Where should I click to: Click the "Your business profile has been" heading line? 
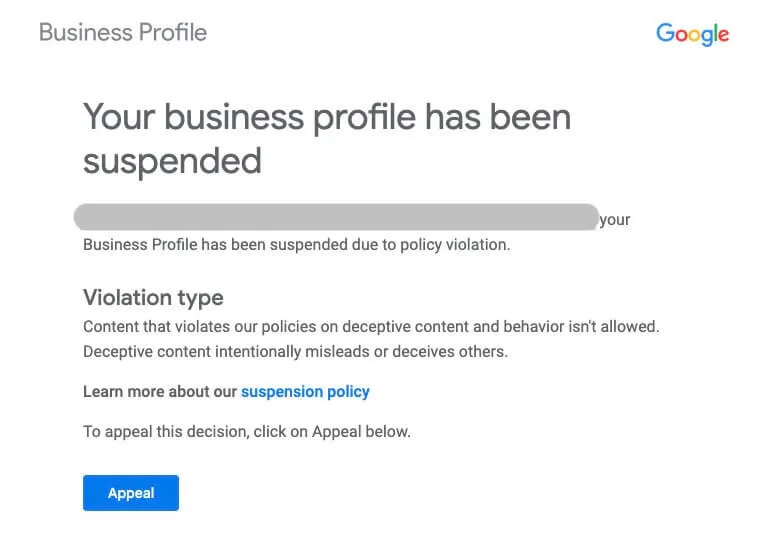(x=326, y=117)
